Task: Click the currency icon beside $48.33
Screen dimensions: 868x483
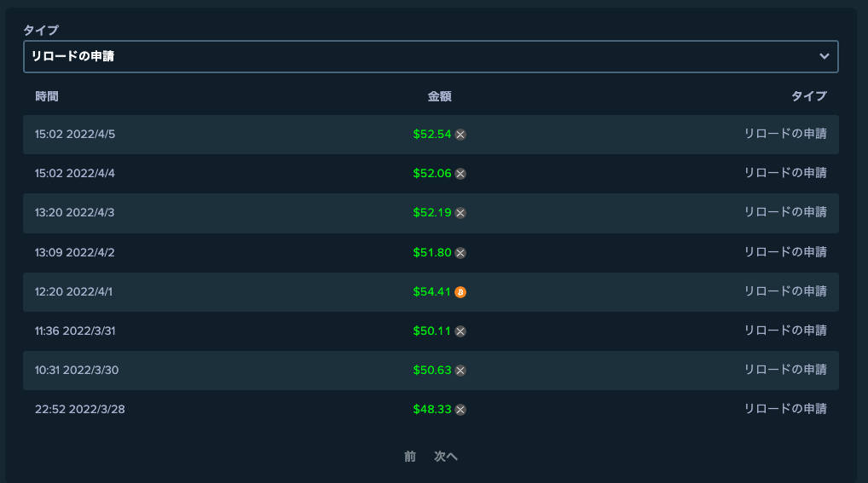Action: pos(460,410)
